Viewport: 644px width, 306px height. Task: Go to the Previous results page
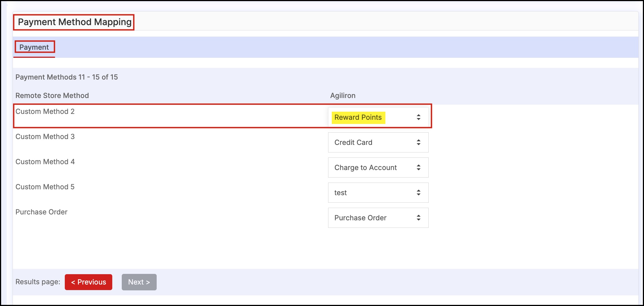tap(89, 282)
